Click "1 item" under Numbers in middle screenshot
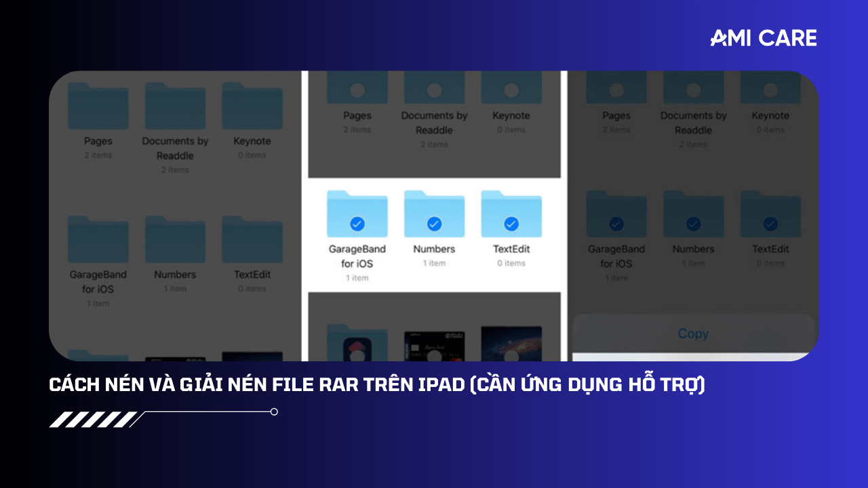This screenshot has height=488, width=868. click(434, 263)
